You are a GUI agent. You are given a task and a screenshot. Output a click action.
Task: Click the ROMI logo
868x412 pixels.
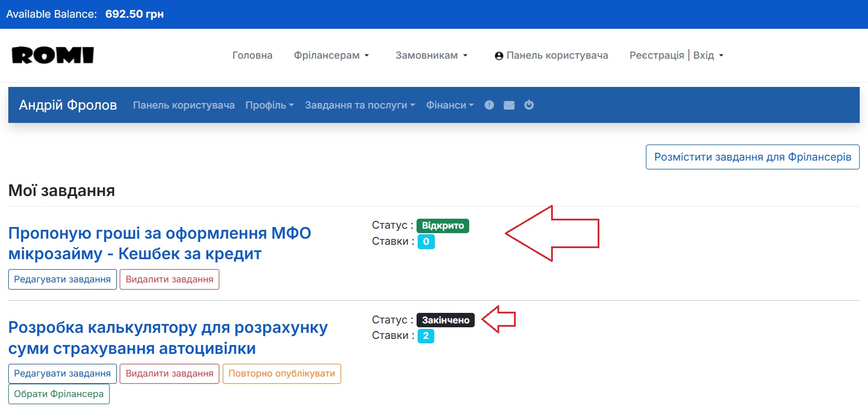[53, 55]
